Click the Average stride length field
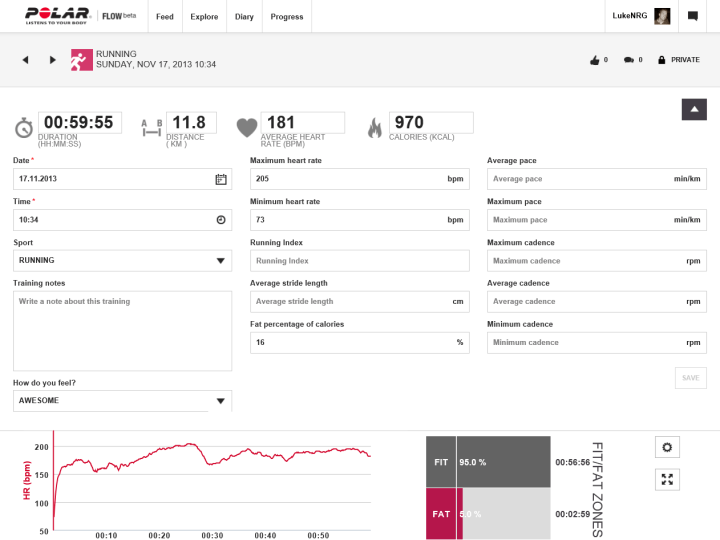This screenshot has height=540, width=720. (x=360, y=302)
